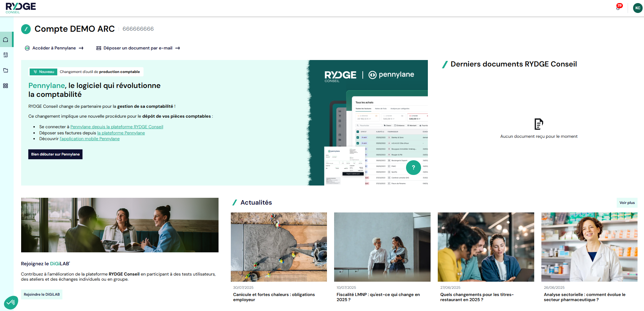Screen dimensions: 644x311
Task: Select the home icon in the sidebar
Action: pos(6,40)
